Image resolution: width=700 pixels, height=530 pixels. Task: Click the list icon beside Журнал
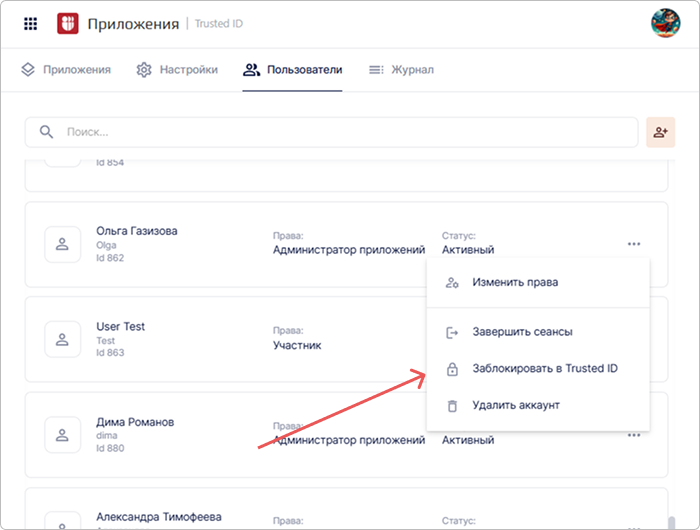376,70
